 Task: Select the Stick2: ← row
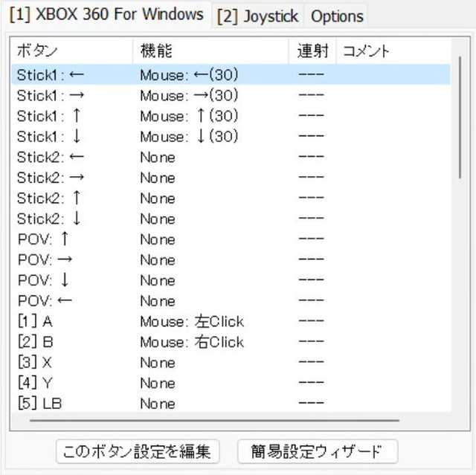click(231, 157)
